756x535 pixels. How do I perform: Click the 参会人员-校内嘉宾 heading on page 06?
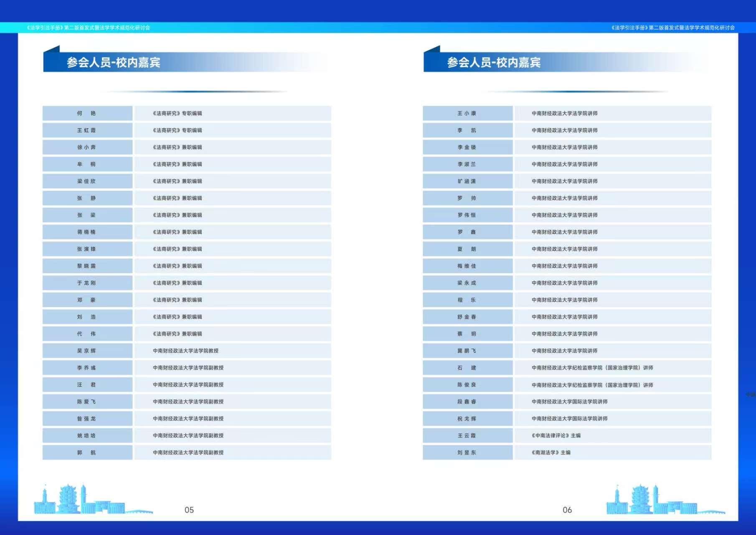coord(494,63)
